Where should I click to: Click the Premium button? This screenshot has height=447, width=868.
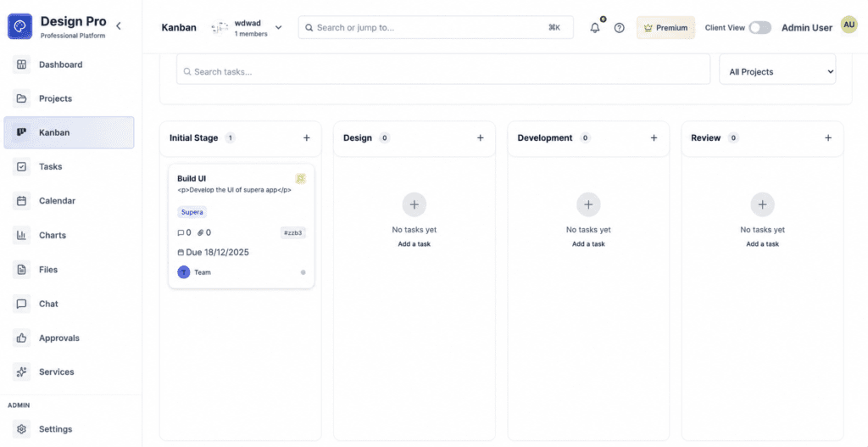(x=665, y=28)
